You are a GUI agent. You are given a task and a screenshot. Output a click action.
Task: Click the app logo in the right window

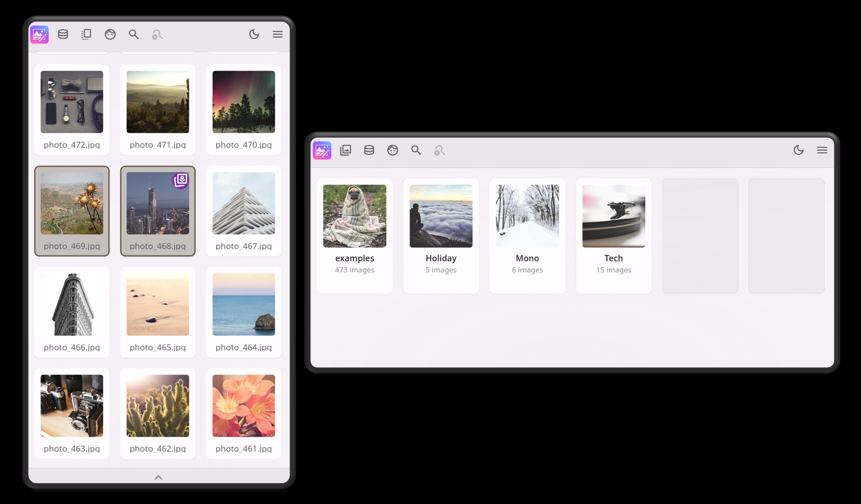321,150
